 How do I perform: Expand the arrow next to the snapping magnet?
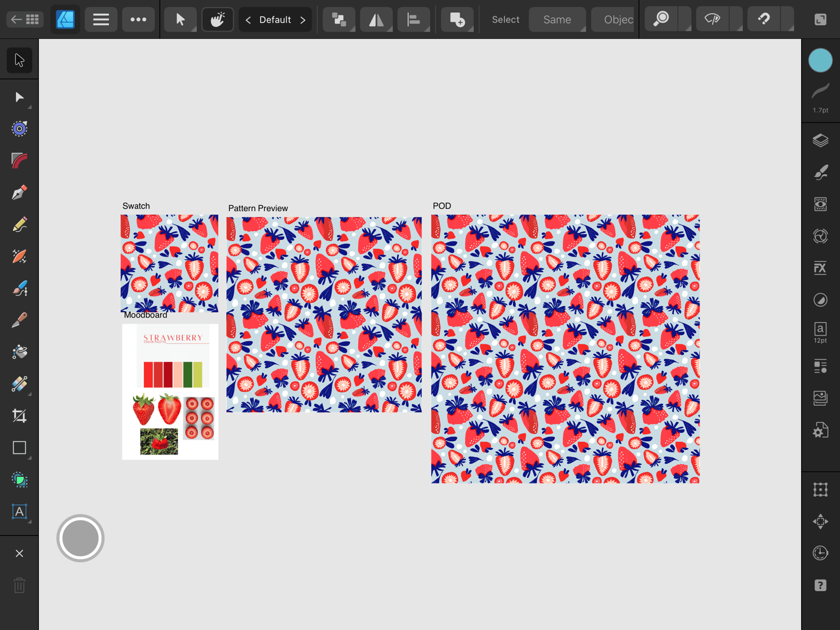coord(787,20)
